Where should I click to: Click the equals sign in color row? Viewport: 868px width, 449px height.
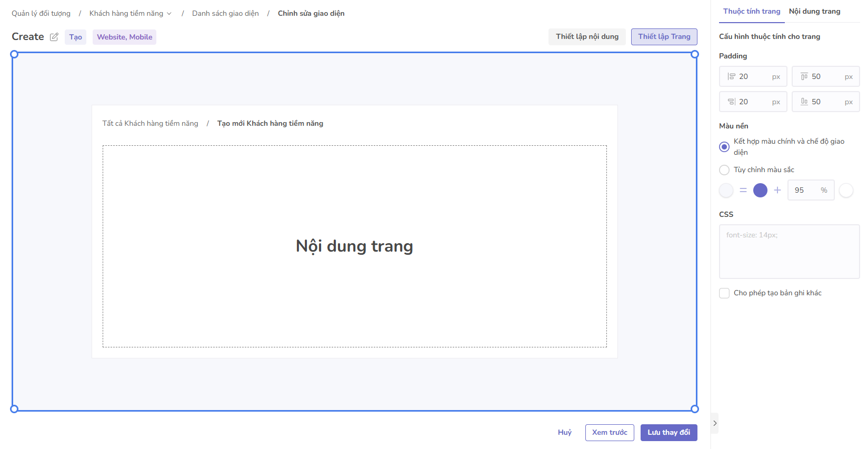743,190
